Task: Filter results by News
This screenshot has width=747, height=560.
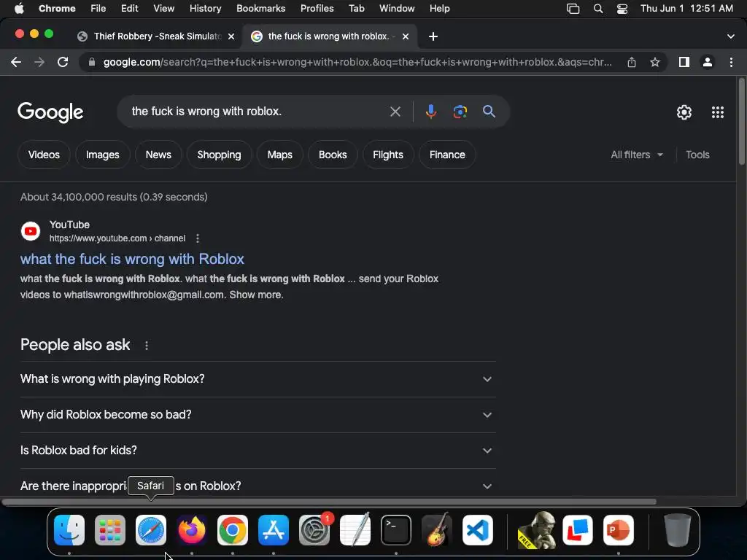Action: (x=158, y=155)
